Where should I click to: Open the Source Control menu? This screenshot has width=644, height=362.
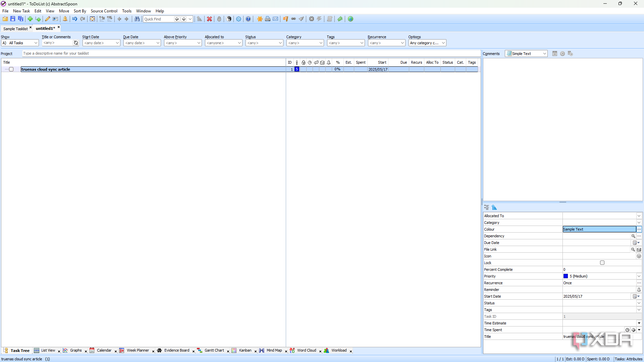click(x=104, y=11)
